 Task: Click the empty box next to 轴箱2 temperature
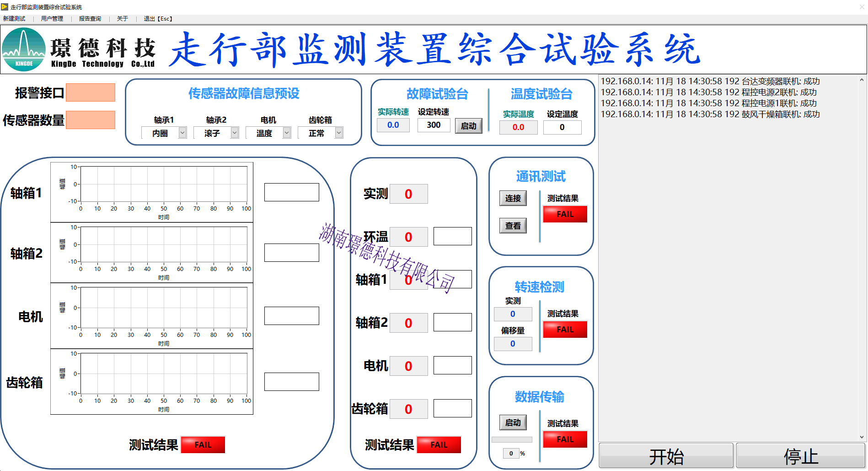click(453, 322)
